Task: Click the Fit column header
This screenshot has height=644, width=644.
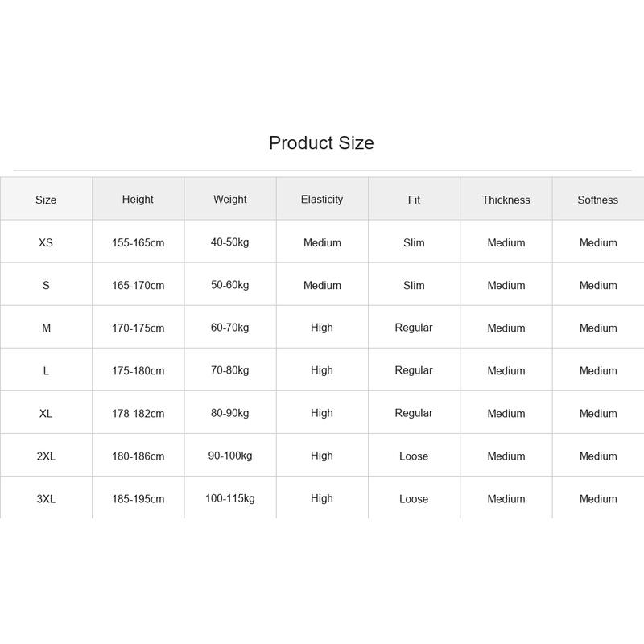Action: (414, 200)
